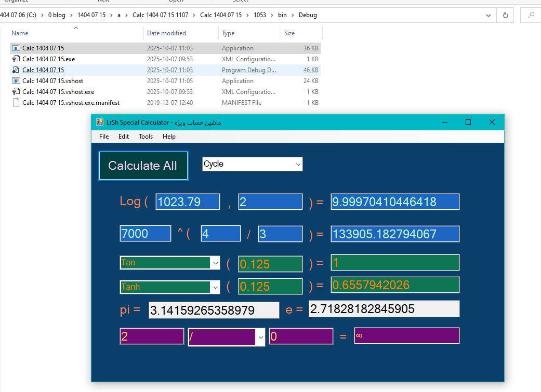Open the division operator dropdown
Viewport: 541px width, 392px height.
[260, 337]
